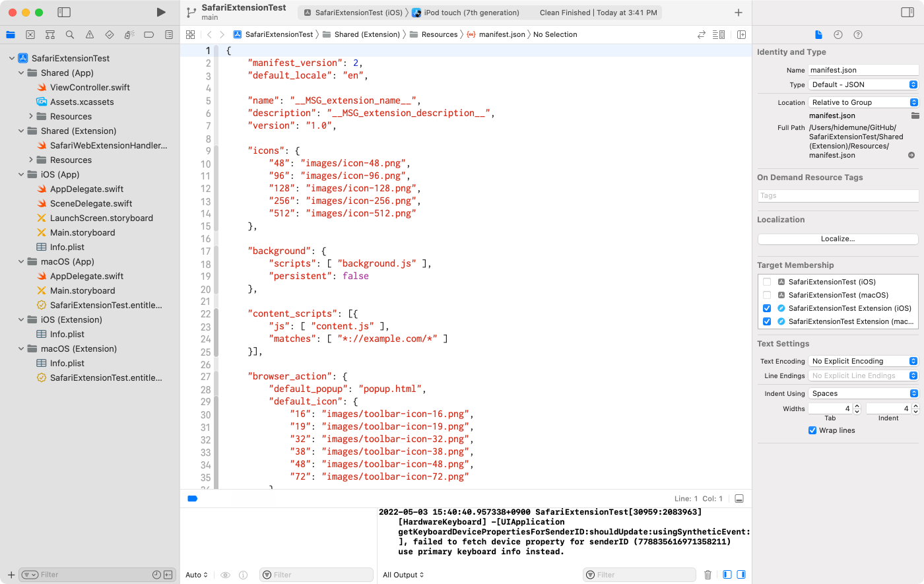Toggle the console pane button
This screenshot has height=584, width=924.
point(741,575)
